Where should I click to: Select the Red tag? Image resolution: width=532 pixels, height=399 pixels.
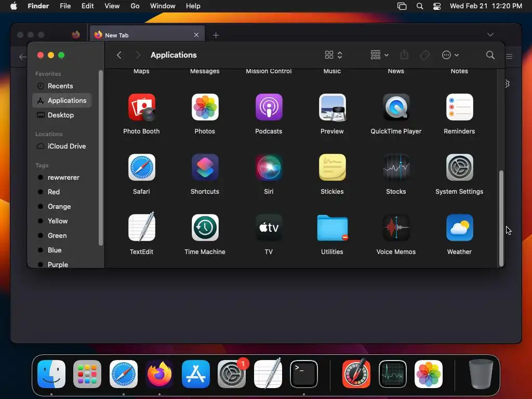[62, 192]
